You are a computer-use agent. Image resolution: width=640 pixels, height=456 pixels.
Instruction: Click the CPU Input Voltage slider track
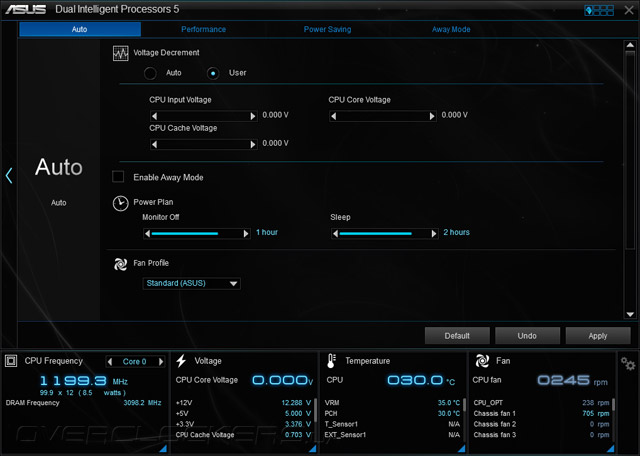tap(204, 116)
